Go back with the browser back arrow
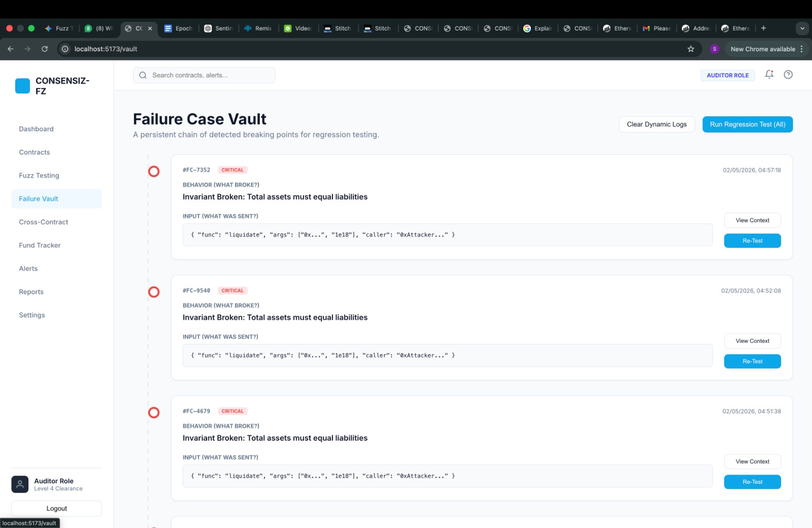Viewport: 812px width, 528px height. point(10,49)
